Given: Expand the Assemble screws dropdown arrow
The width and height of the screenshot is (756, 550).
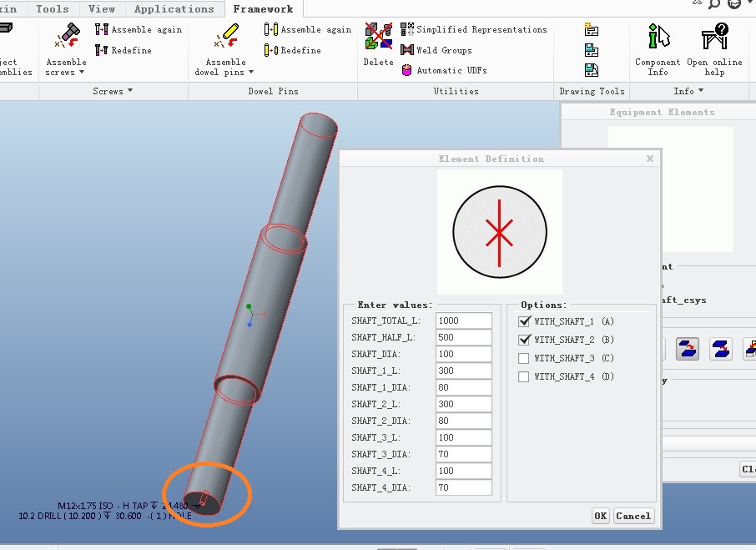Looking at the screenshot, I should tap(82, 73).
